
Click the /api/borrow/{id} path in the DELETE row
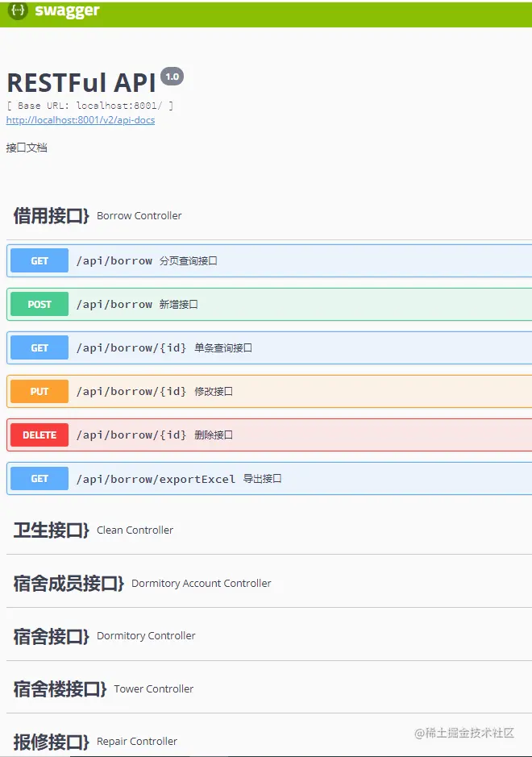(x=131, y=435)
